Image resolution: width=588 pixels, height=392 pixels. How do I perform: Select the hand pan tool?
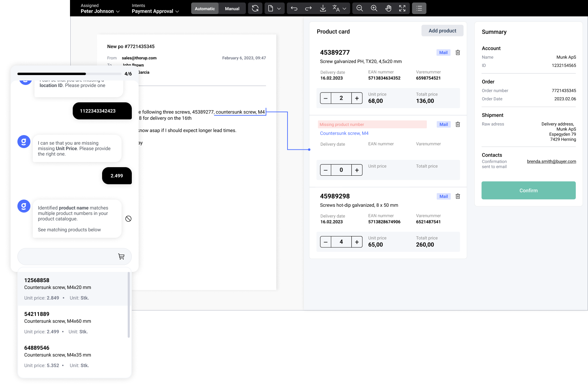click(x=388, y=9)
